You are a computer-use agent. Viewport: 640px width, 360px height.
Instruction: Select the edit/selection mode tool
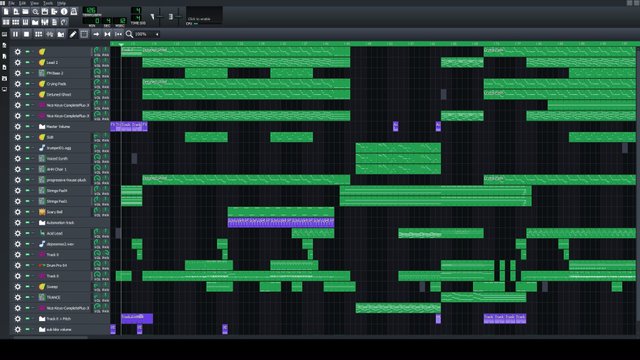pyautogui.click(x=84, y=34)
